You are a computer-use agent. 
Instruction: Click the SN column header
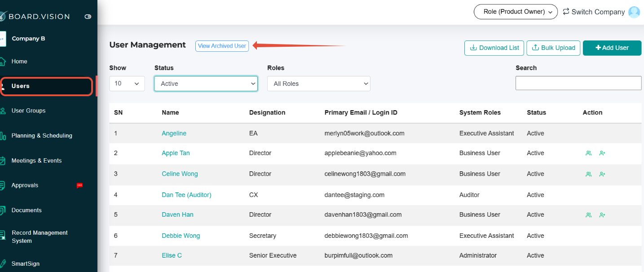[118, 113]
